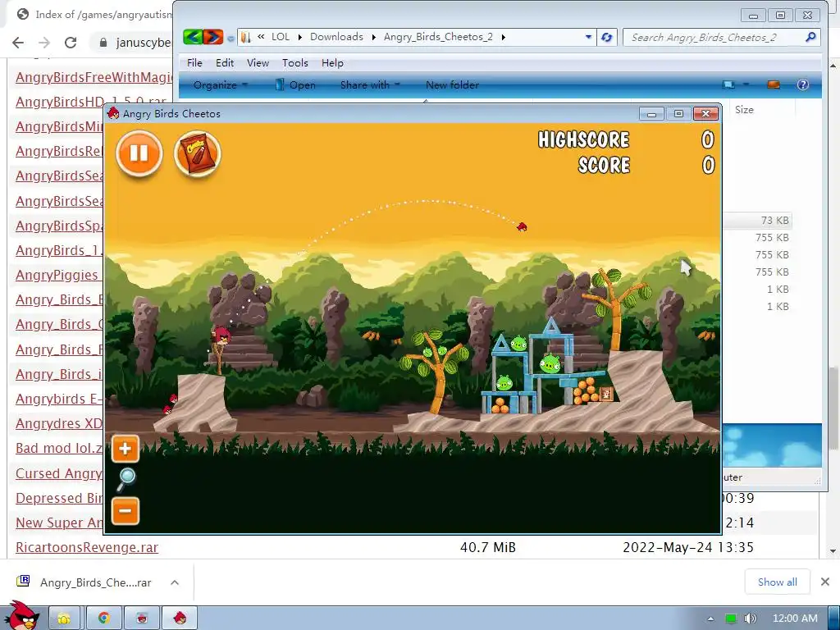
Task: Click the green network tray icon
Action: coord(731,619)
